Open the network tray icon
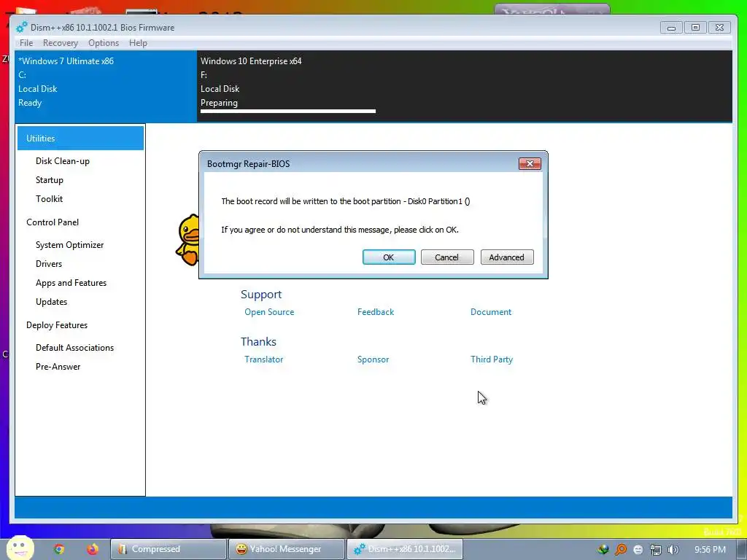The height and width of the screenshot is (560, 747). pyautogui.click(x=656, y=550)
